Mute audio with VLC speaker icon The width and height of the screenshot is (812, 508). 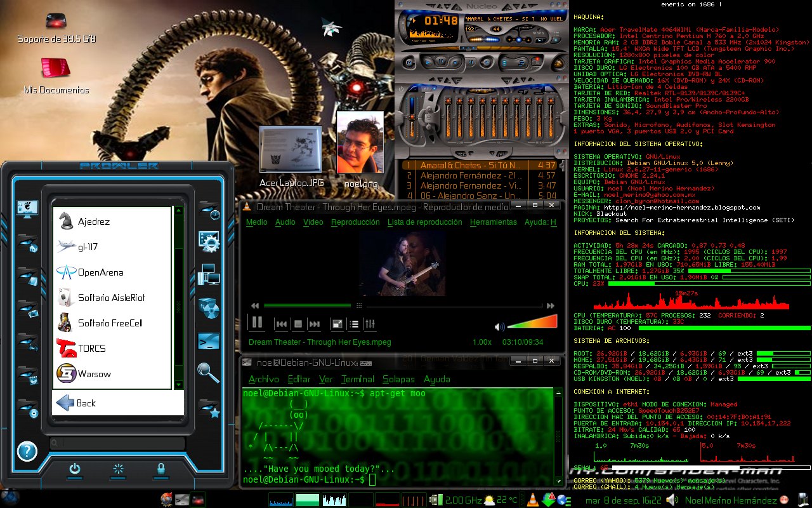pos(500,327)
